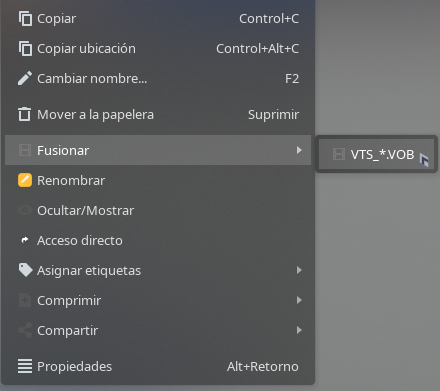This screenshot has height=391, width=440.
Task: Click the share icon for Compartir
Action: (25, 330)
